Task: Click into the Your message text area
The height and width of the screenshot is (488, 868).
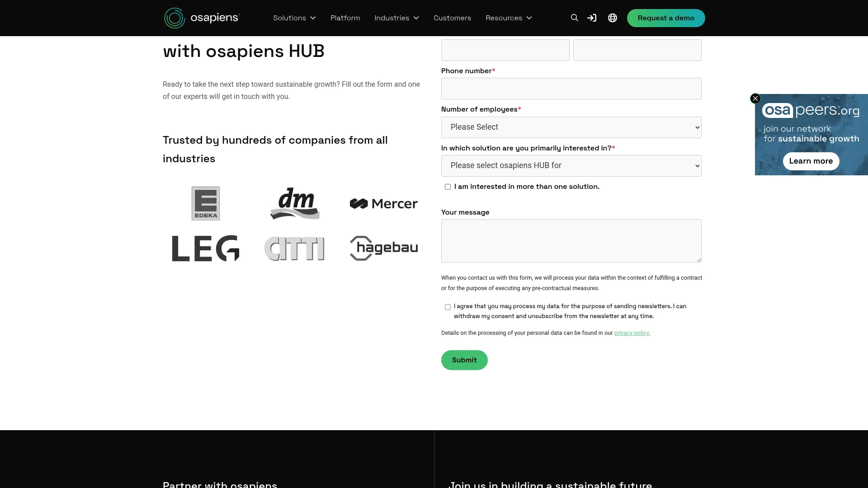Action: tap(571, 241)
